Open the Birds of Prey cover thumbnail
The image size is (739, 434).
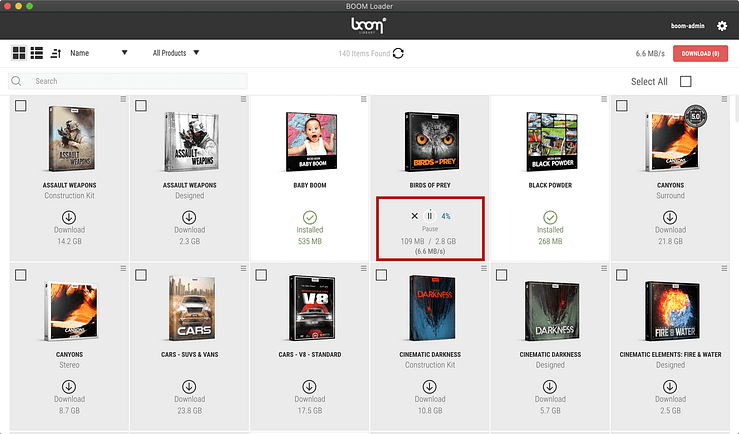pos(431,141)
